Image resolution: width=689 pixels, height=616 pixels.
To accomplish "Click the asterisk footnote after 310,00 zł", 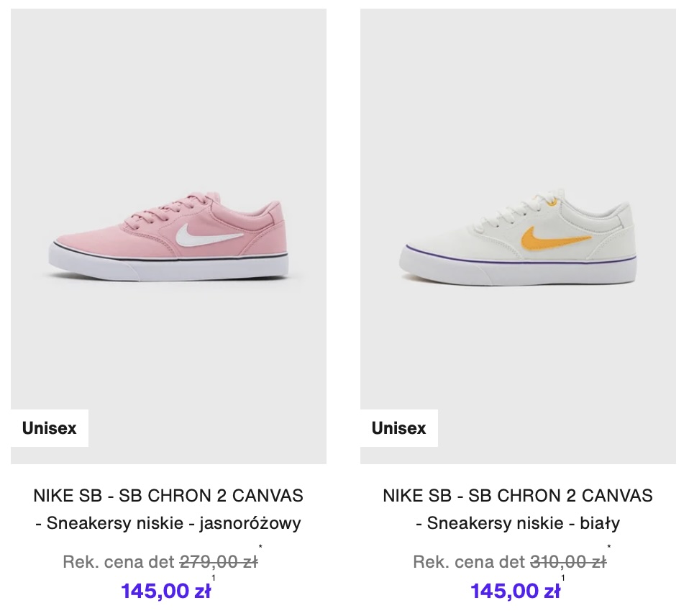I will [609, 548].
